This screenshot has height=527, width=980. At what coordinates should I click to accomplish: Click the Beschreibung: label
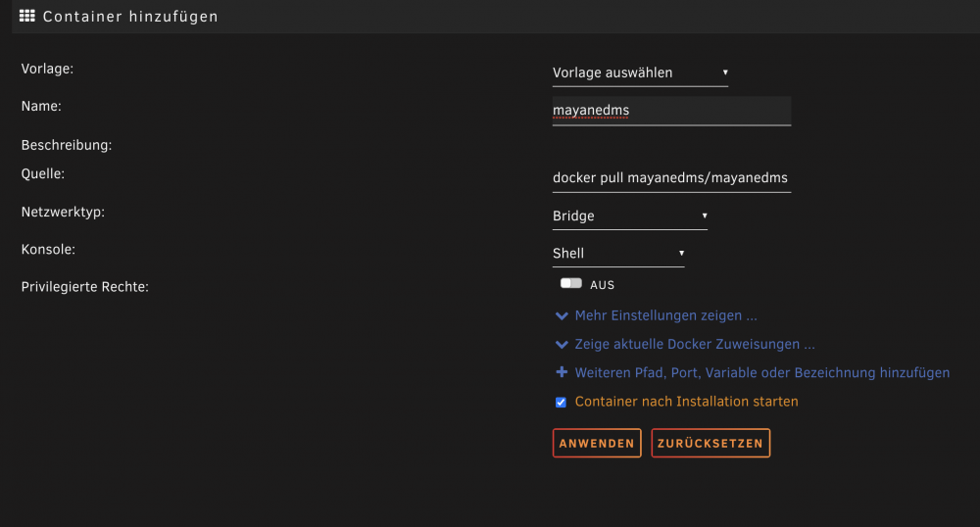[67, 145]
